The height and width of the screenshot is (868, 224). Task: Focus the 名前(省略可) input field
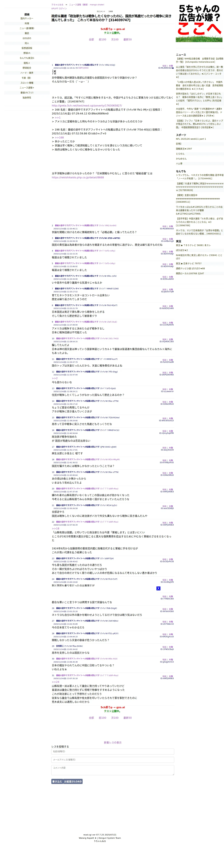tap(113, 751)
